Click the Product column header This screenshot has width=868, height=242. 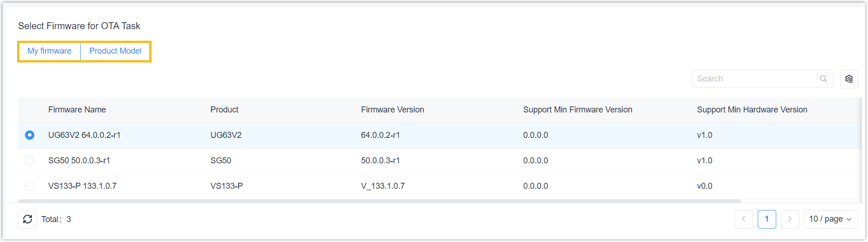tap(224, 110)
